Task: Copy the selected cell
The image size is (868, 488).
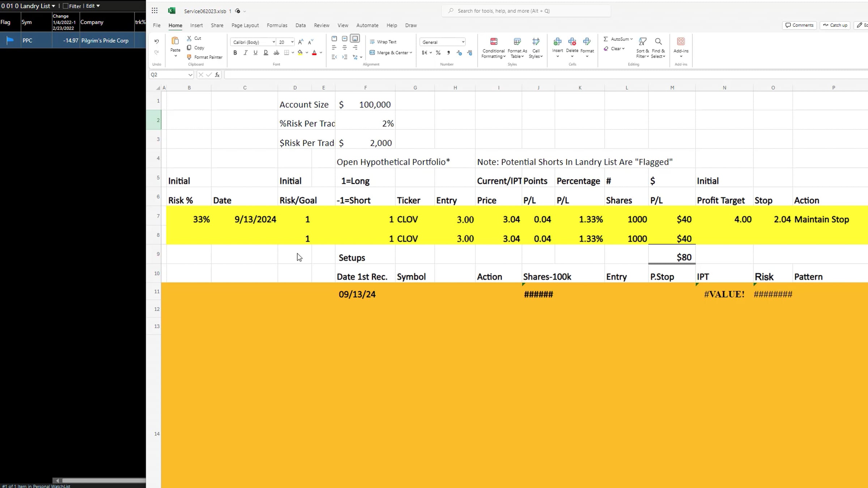Action: (x=196, y=48)
